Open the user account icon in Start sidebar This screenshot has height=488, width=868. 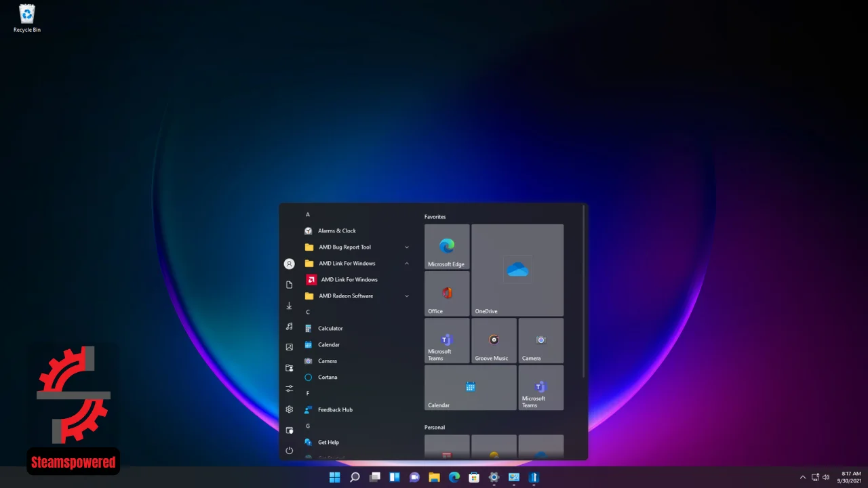290,264
